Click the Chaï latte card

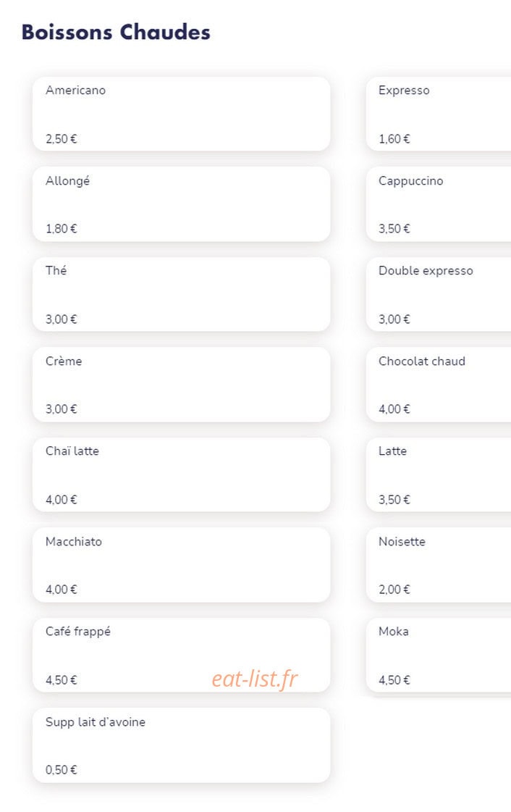pos(182,474)
